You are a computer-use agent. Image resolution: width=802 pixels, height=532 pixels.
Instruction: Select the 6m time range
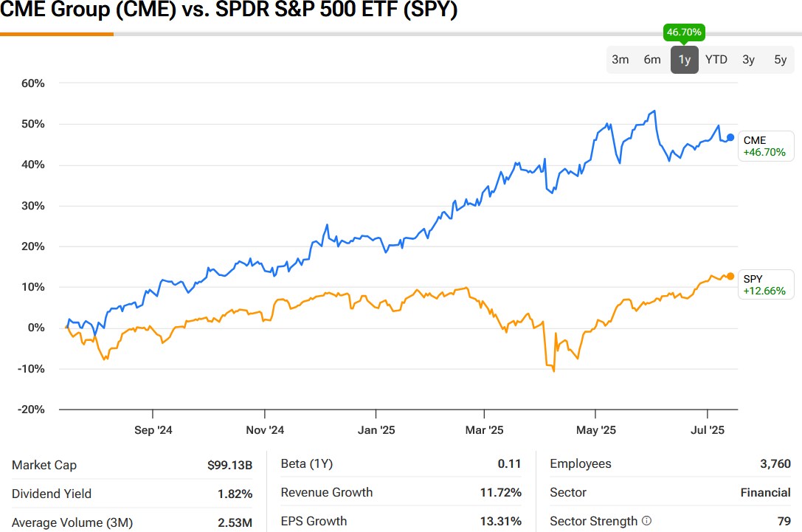(x=652, y=60)
